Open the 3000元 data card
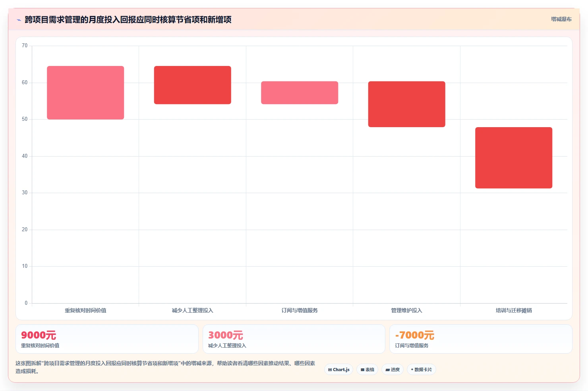The height and width of the screenshot is (391, 588). point(294,339)
